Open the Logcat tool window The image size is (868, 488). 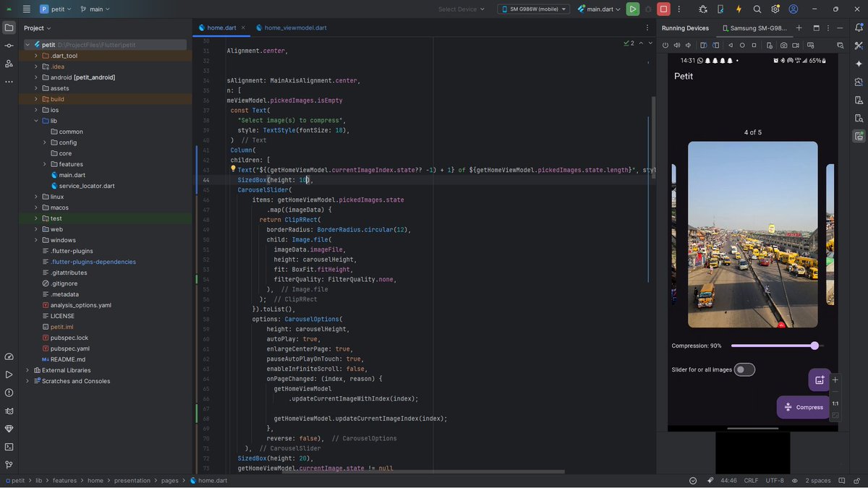coord(9,411)
